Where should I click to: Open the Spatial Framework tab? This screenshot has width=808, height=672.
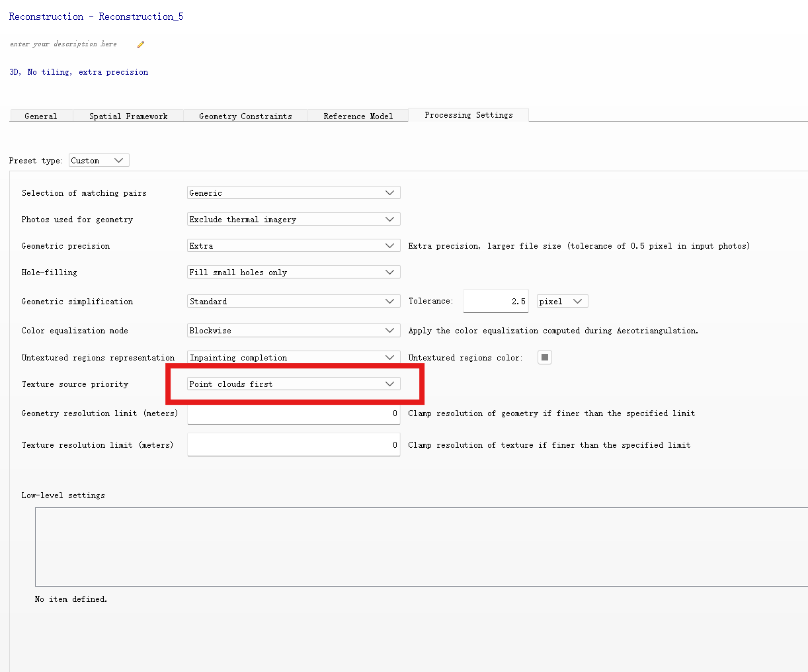tap(128, 116)
